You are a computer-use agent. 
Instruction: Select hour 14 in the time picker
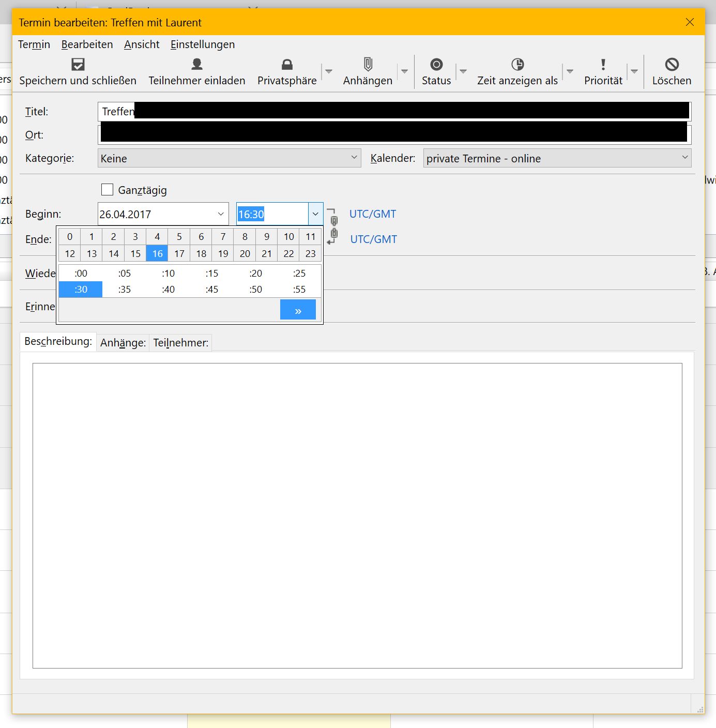coord(114,254)
